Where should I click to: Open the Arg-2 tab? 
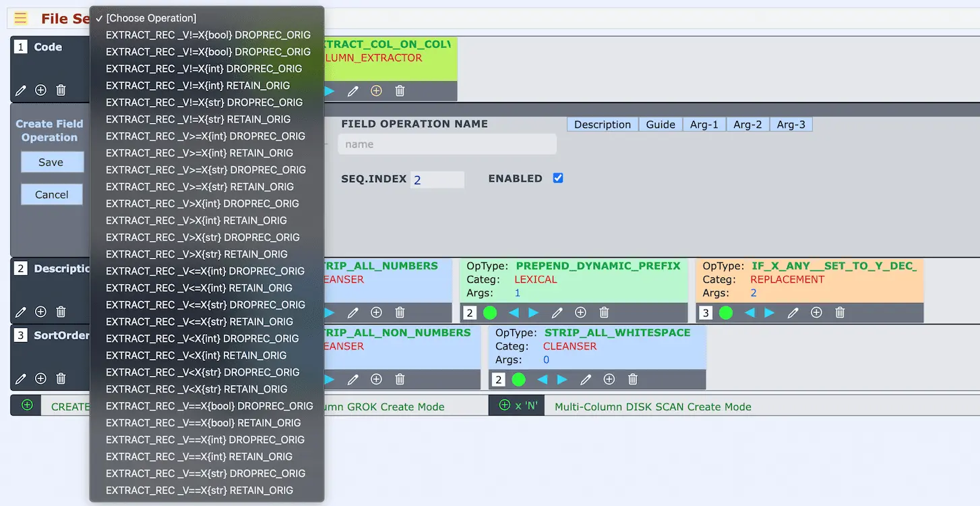coord(747,124)
